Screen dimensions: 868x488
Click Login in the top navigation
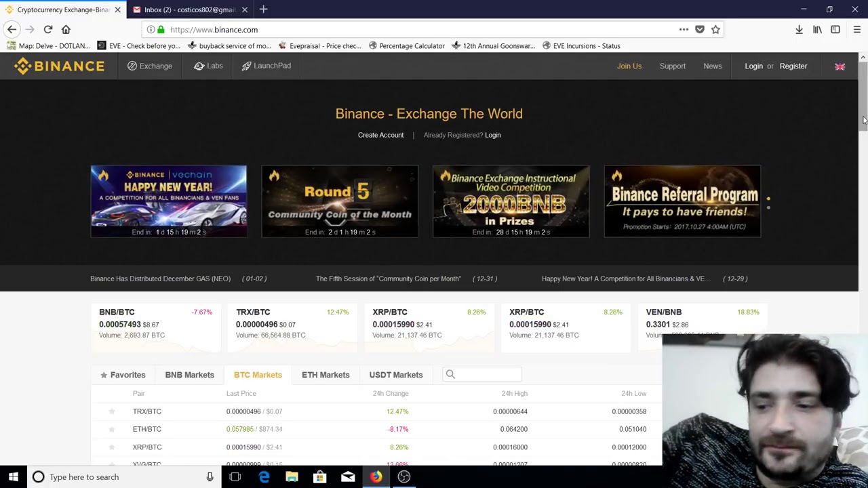(753, 66)
